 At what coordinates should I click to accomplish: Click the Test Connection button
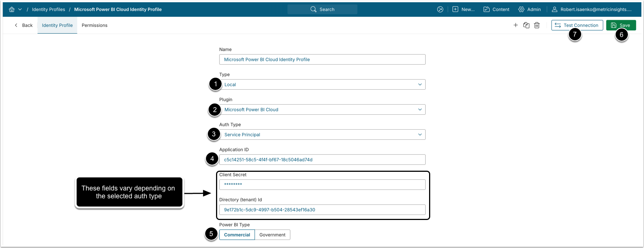coord(577,25)
